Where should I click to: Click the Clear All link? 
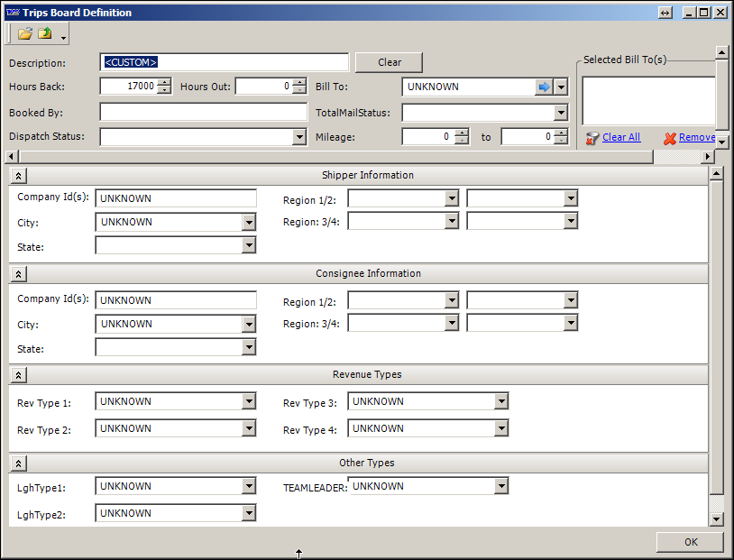tap(620, 137)
